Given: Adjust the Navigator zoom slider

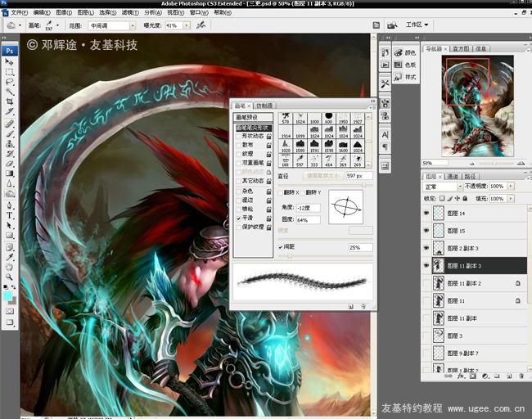Looking at the screenshot, I should click(494, 163).
